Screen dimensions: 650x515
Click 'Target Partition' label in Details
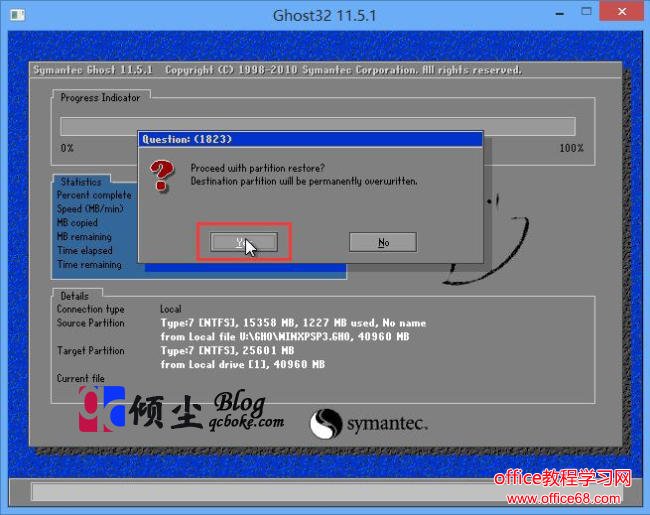(90, 351)
